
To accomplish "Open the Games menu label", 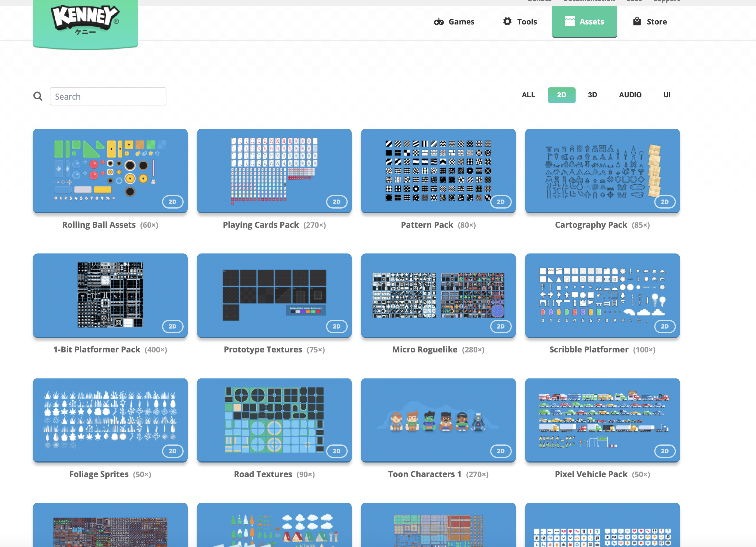I will point(461,22).
